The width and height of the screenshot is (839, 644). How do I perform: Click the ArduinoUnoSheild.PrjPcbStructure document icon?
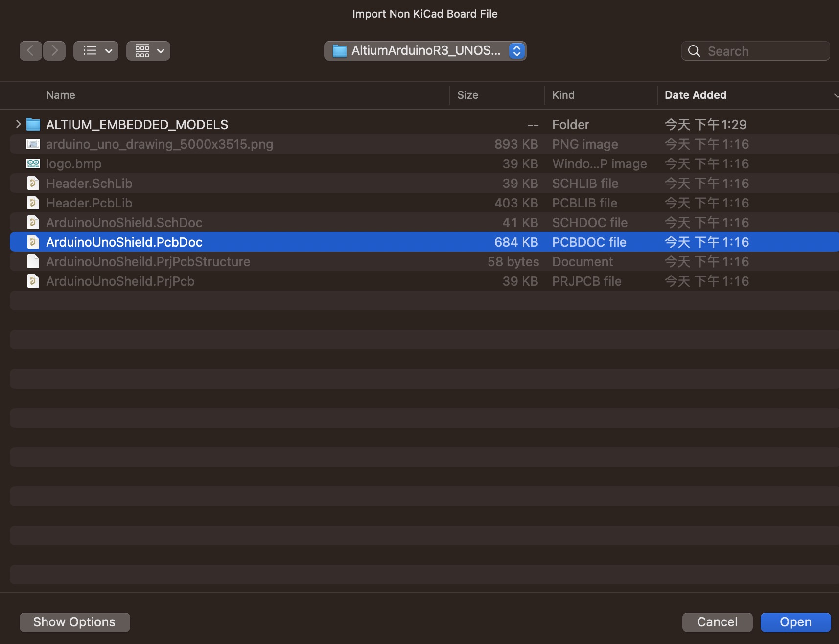[x=33, y=261]
